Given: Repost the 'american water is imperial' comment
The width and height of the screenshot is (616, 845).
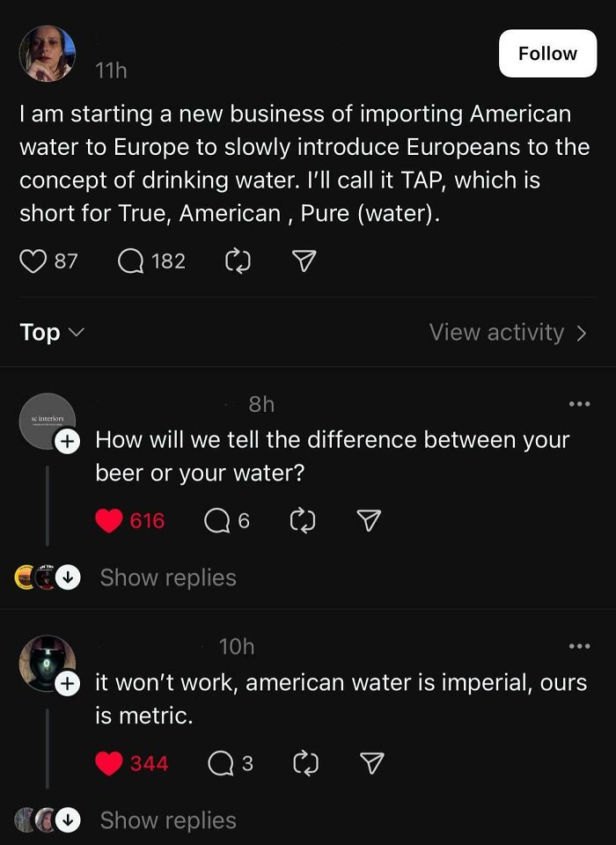Looking at the screenshot, I should (304, 763).
